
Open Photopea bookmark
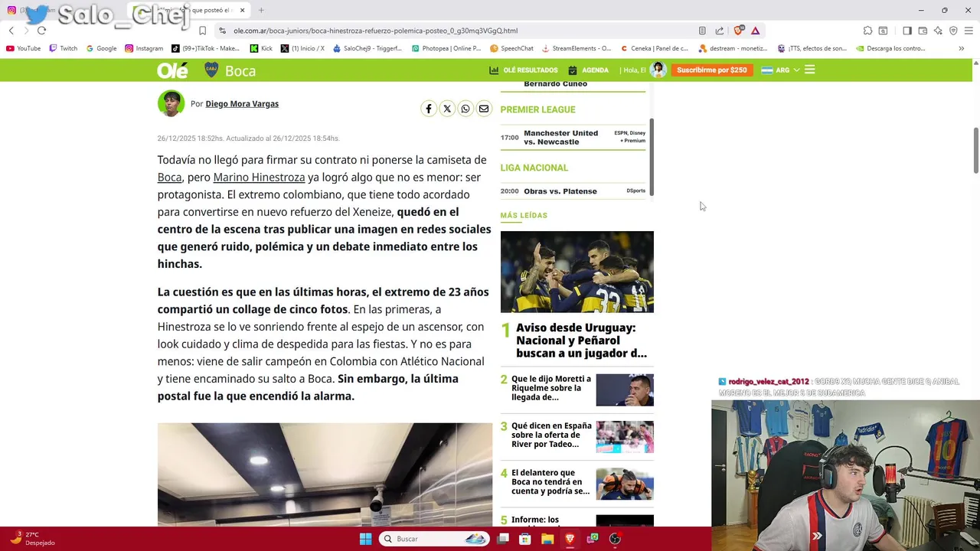(x=446, y=48)
